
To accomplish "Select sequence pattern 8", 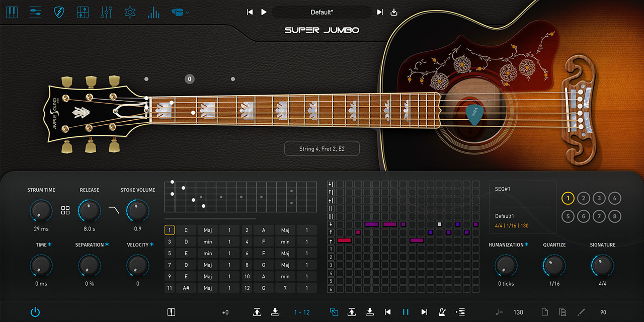I will (x=614, y=217).
